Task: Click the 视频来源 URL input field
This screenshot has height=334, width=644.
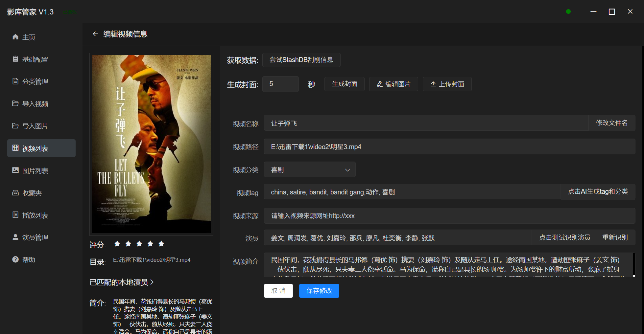Action: tap(449, 216)
